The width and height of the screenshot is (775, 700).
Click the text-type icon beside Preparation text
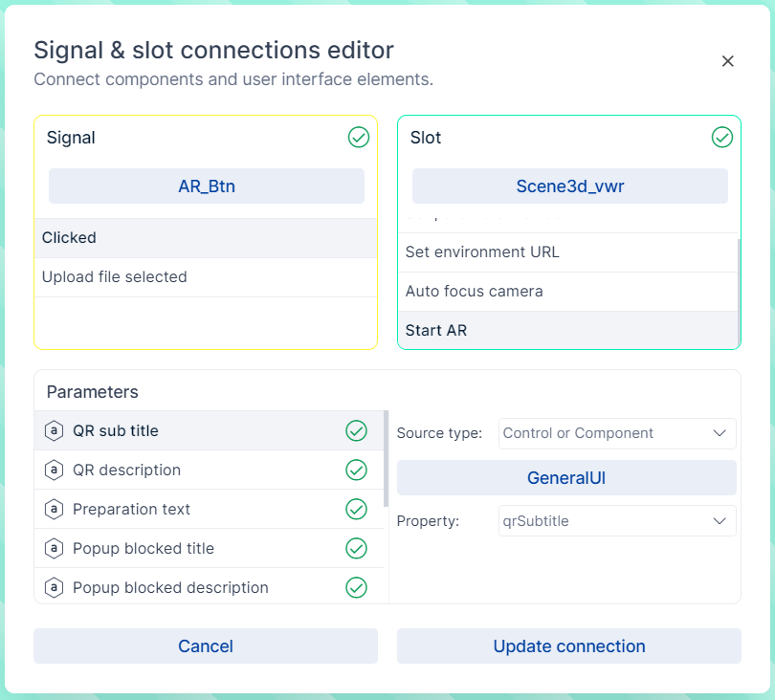point(54,510)
